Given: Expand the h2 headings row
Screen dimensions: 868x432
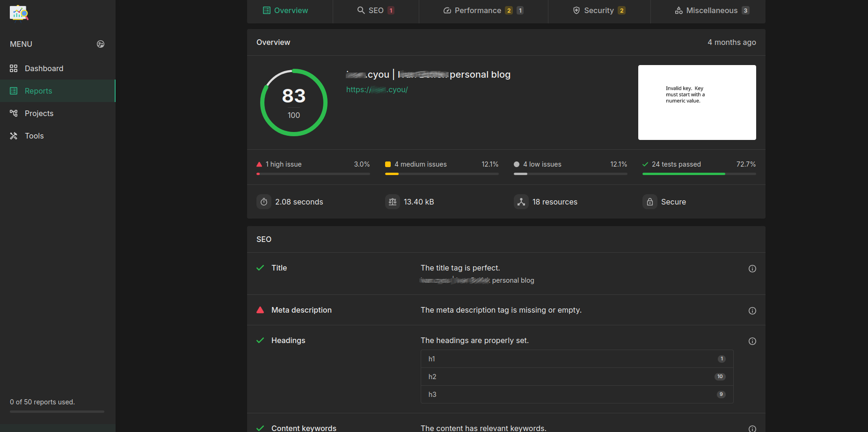Looking at the screenshot, I should (x=576, y=376).
